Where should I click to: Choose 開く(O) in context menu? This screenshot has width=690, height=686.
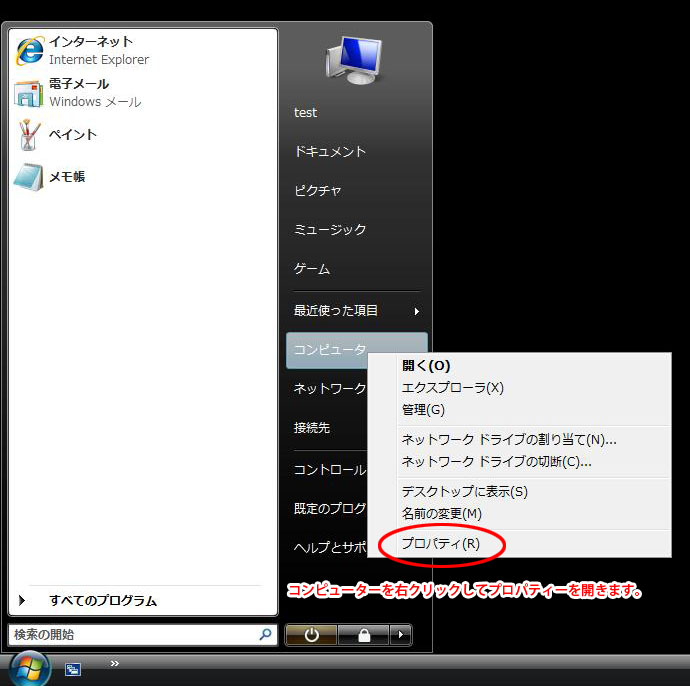click(x=519, y=365)
